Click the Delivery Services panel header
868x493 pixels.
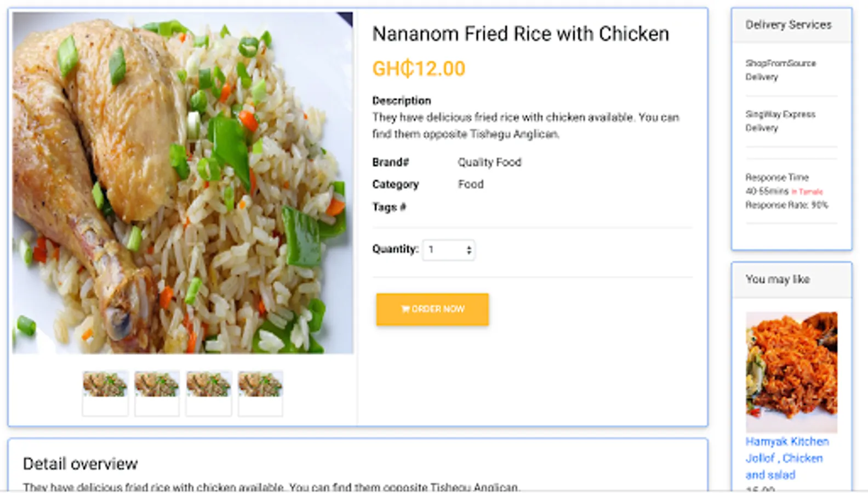coord(788,25)
